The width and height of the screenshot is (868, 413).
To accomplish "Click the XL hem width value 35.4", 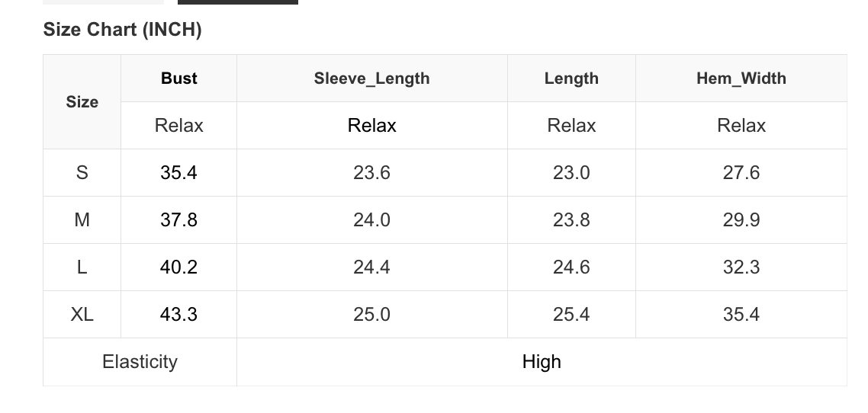I will pyautogui.click(x=741, y=315).
